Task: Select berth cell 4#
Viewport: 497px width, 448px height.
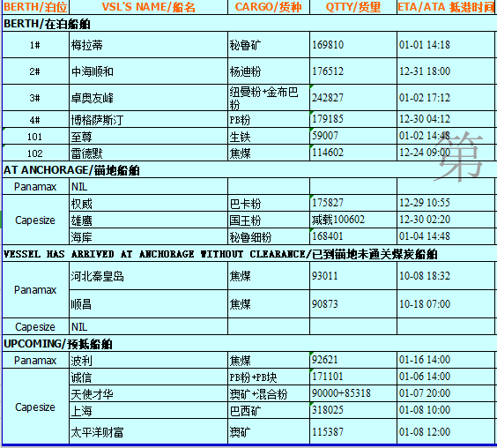Action: coord(35,119)
